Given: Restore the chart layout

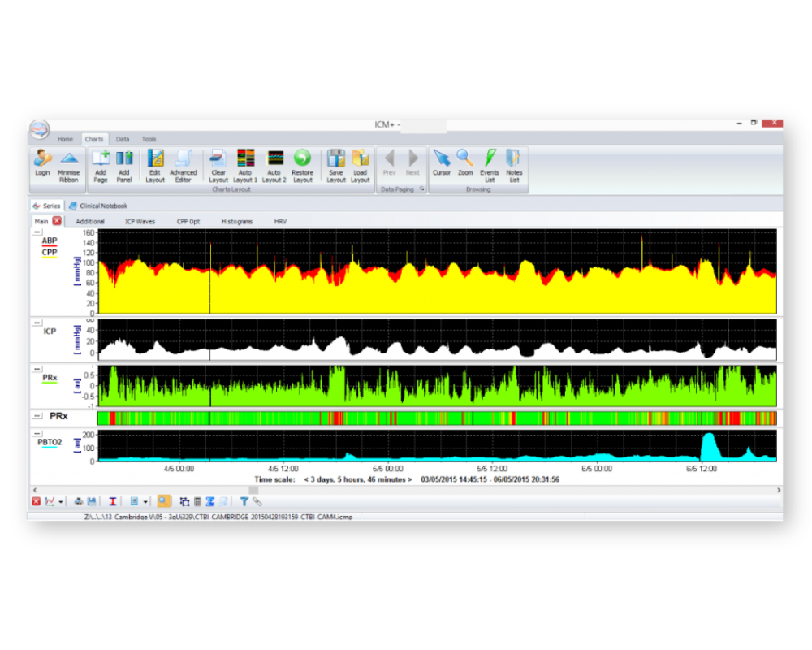Looking at the screenshot, I should 302,159.
